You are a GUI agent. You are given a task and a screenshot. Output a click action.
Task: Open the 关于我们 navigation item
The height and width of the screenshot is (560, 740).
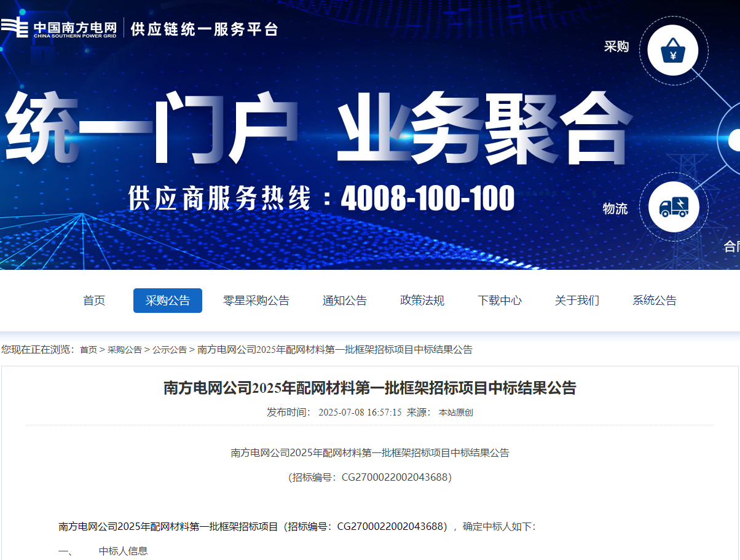point(577,301)
